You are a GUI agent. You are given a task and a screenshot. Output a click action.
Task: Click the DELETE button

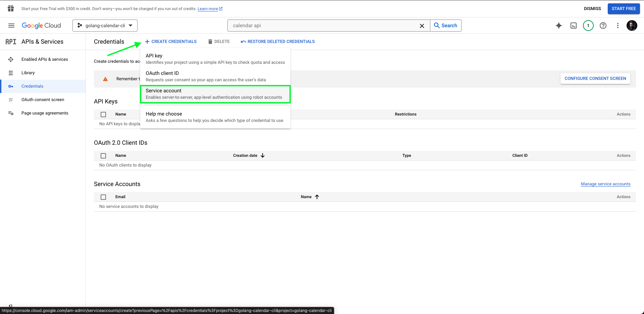(x=219, y=42)
